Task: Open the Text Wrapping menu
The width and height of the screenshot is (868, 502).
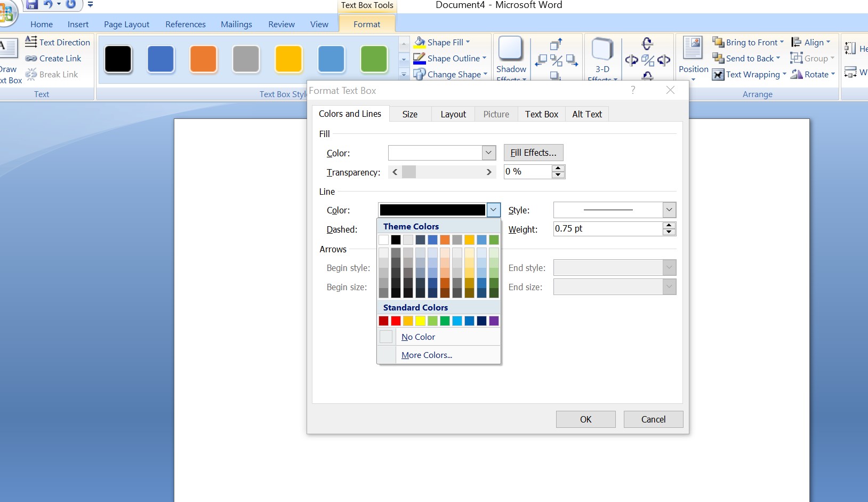Action: pyautogui.click(x=749, y=74)
